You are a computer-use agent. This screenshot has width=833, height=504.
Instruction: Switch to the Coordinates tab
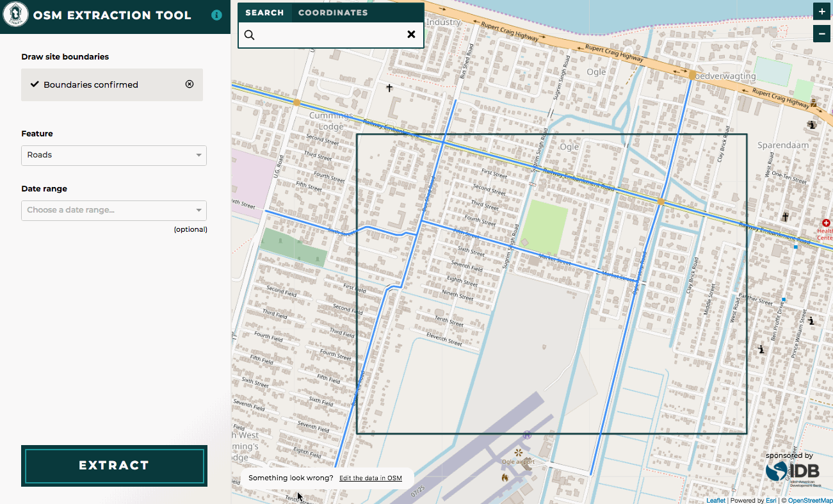(333, 13)
